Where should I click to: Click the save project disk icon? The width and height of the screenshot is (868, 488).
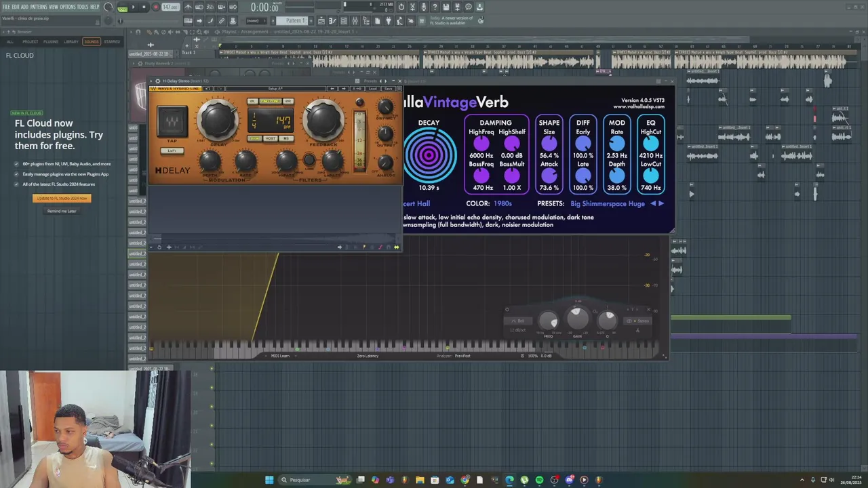coord(446,7)
